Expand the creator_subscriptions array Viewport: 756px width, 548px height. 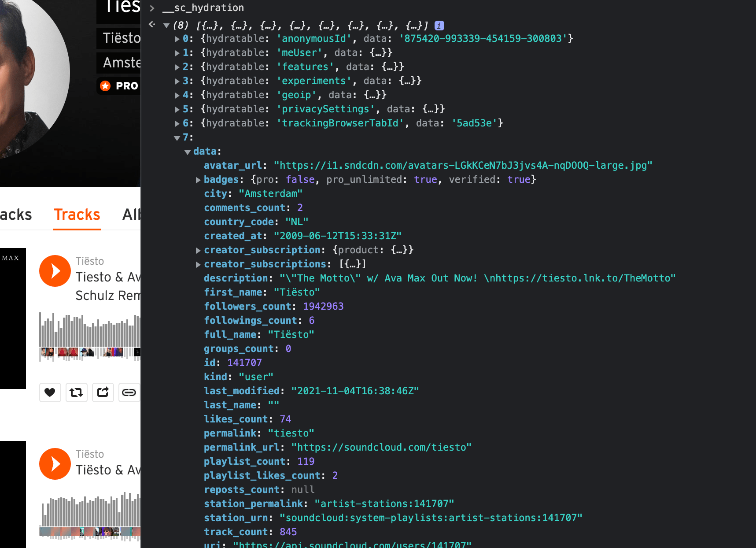click(198, 264)
